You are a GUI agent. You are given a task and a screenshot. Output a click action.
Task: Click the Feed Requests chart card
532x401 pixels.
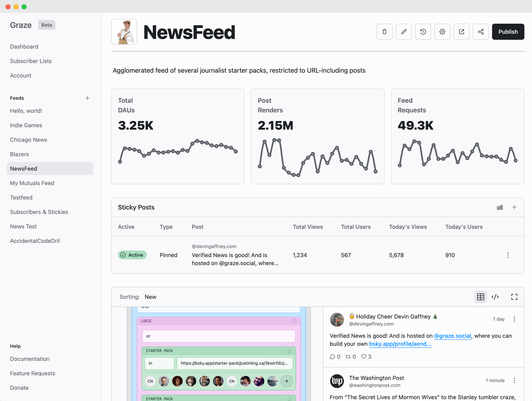[457, 136]
